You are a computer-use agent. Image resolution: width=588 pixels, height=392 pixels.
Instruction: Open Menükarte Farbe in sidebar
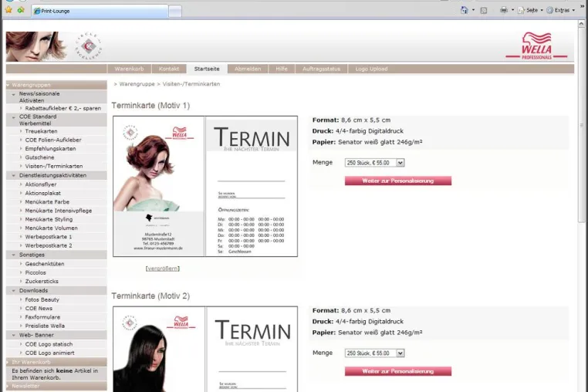click(x=47, y=202)
